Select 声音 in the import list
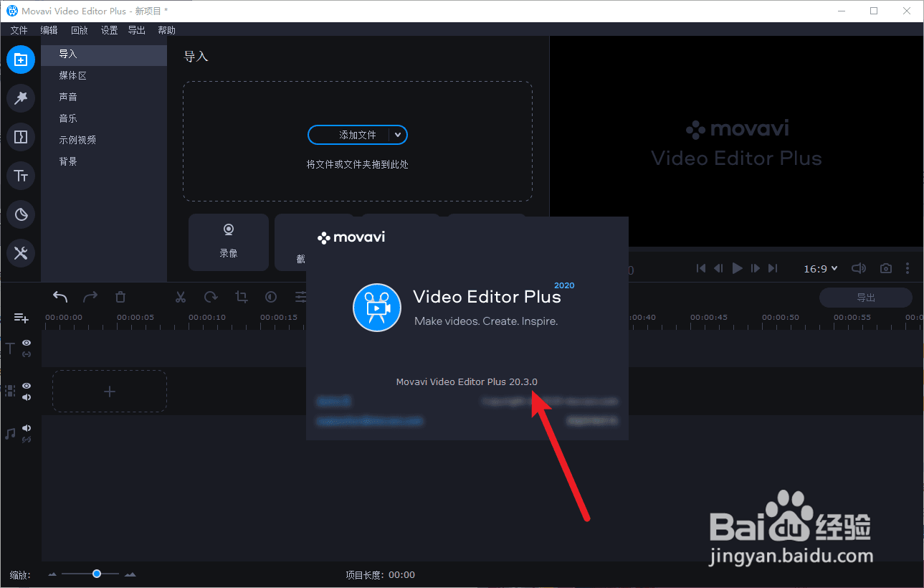This screenshot has width=924, height=588. [104, 98]
